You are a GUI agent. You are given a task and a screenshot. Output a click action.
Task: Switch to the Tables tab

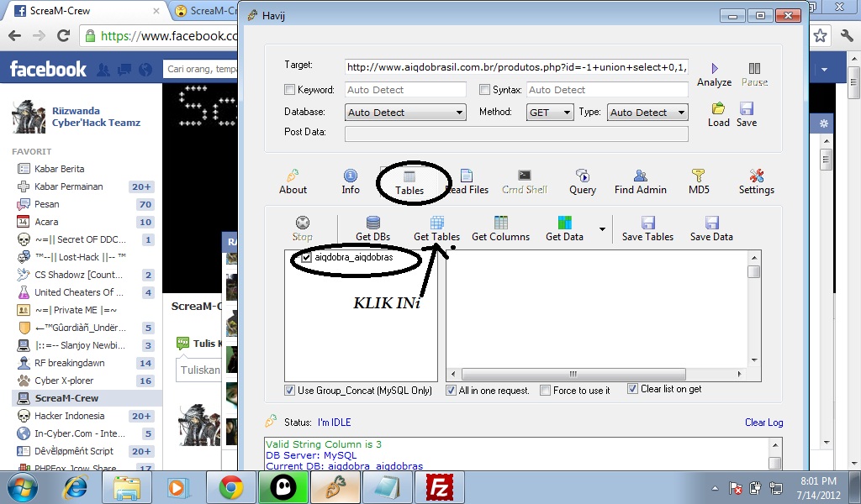click(409, 183)
